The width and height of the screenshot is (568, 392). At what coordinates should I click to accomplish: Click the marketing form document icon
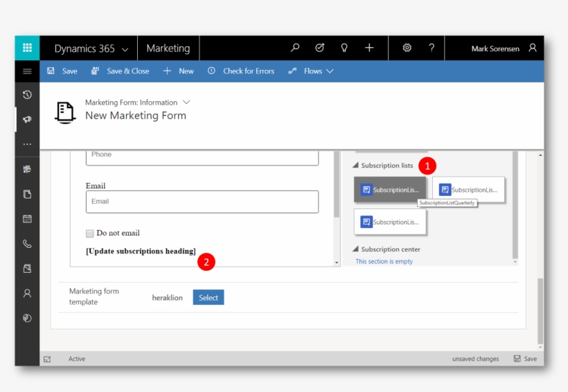click(x=65, y=112)
